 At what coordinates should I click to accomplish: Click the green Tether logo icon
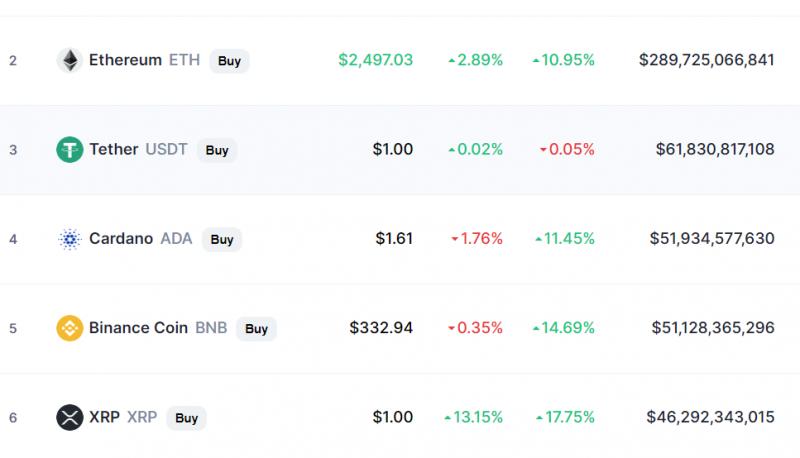click(x=70, y=149)
